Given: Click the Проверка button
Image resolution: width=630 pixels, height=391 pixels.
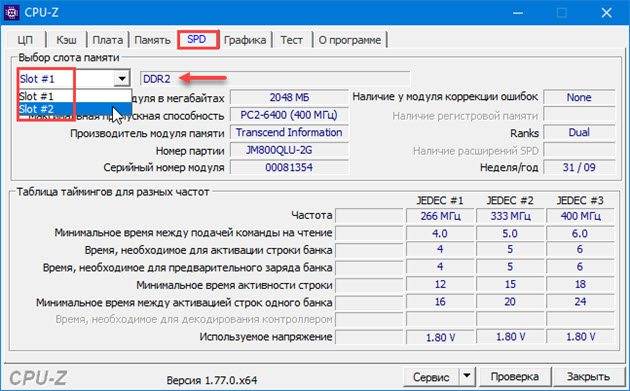Looking at the screenshot, I should tap(514, 377).
